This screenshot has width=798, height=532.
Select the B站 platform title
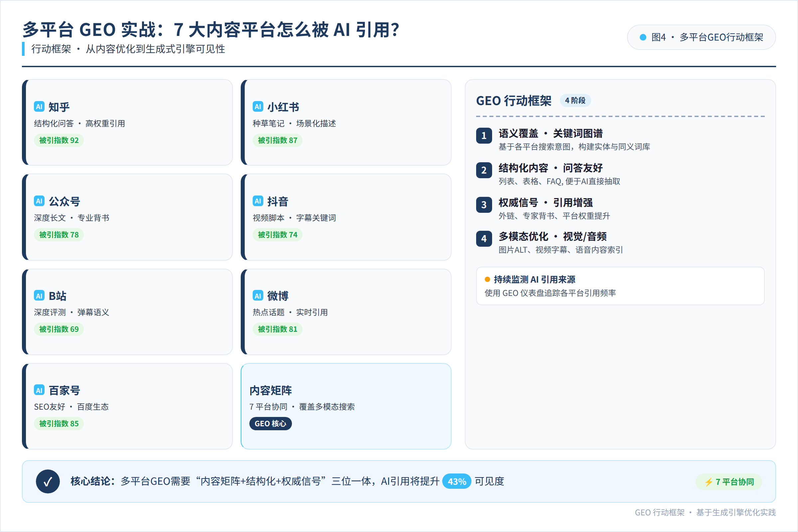point(58,296)
